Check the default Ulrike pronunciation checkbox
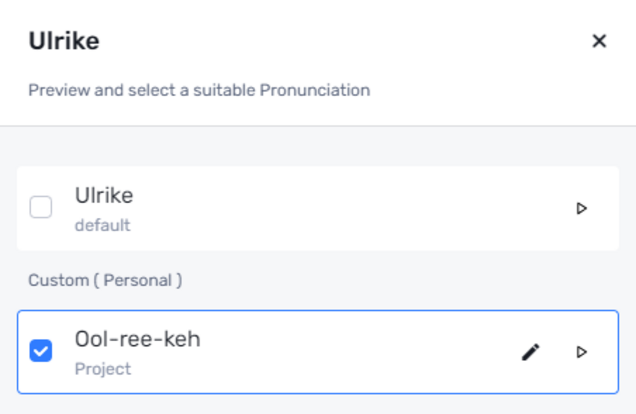 coord(41,207)
